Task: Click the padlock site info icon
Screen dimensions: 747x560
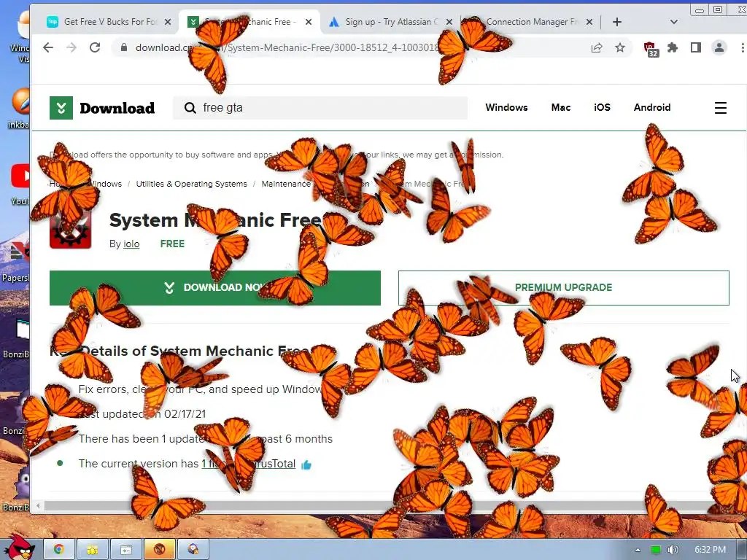Action: (x=124, y=47)
